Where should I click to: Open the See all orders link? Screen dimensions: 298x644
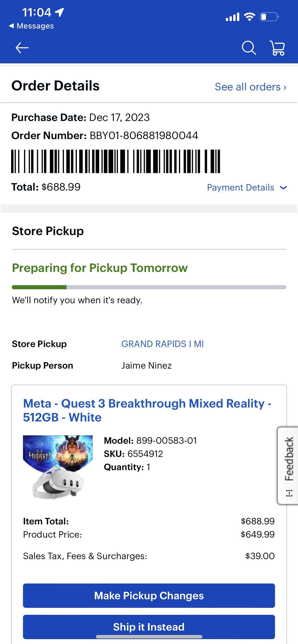[250, 87]
